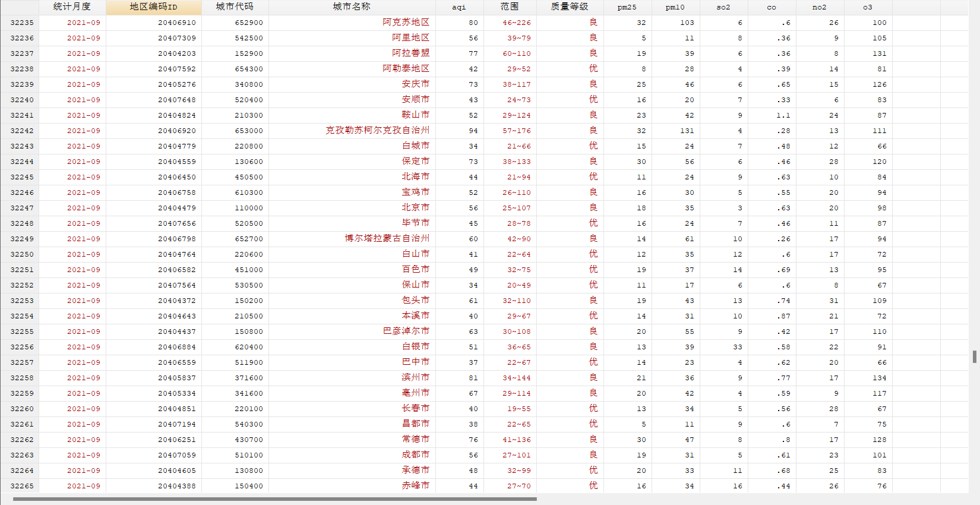
Task: Click the horizontal scrollbar thumb
Action: [275, 499]
